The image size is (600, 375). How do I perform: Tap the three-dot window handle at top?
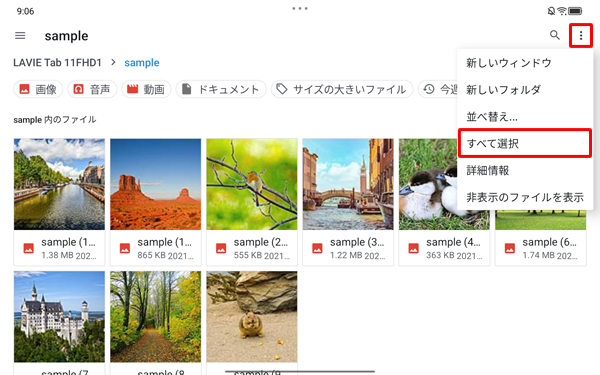[300, 8]
